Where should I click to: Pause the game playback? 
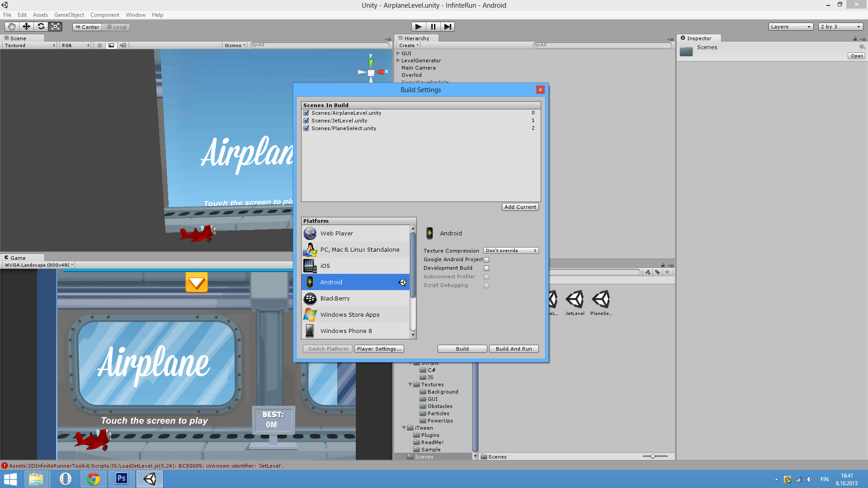coord(433,27)
